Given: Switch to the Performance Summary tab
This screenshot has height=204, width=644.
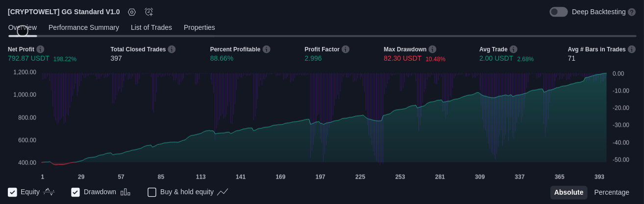Looking at the screenshot, I should coord(84,27).
